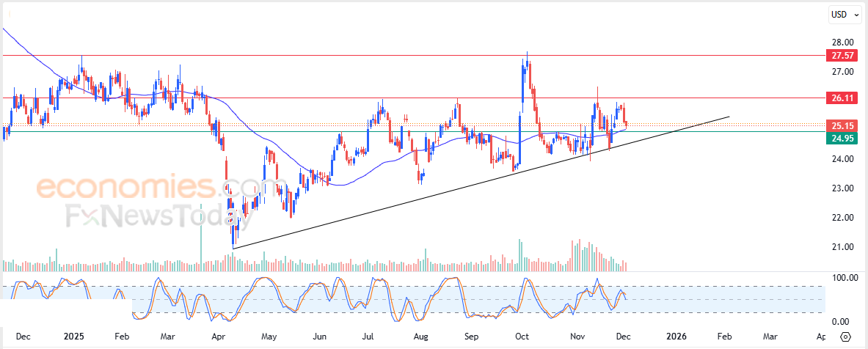Click the 24.00 price axis value
Image resolution: width=868 pixels, height=349 pixels.
[x=842, y=159]
